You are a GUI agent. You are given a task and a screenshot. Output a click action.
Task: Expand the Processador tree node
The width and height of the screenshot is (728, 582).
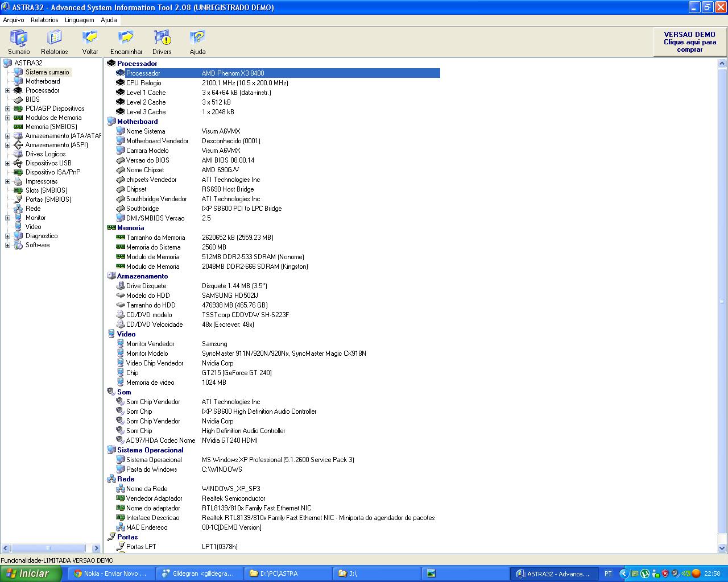8,90
